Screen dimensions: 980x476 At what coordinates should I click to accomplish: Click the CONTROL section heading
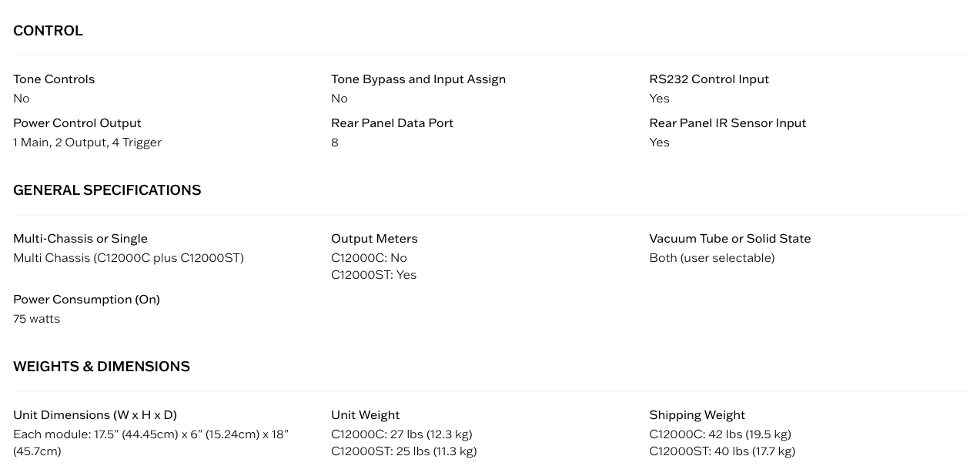48,31
